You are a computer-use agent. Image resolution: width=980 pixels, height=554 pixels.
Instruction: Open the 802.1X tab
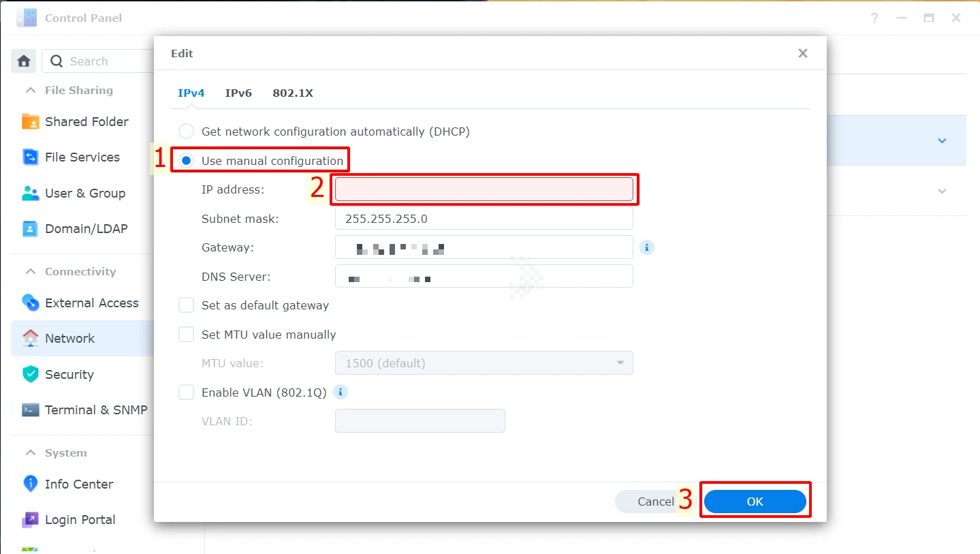pos(292,93)
